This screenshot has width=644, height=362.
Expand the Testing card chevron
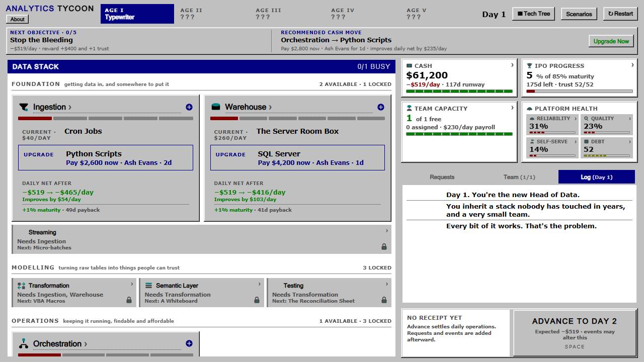click(386, 284)
